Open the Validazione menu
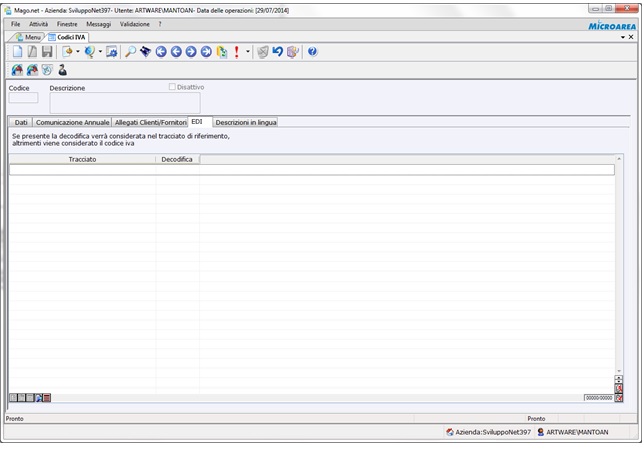The image size is (644, 452). 134,23
